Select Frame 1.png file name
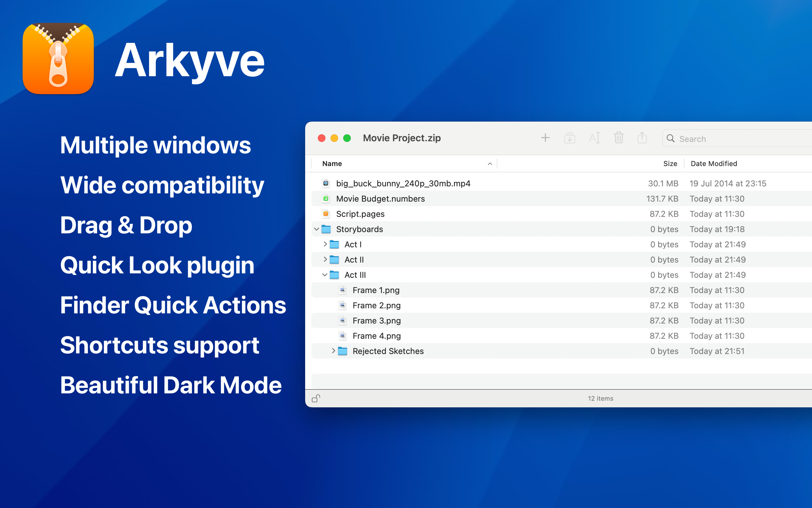This screenshot has height=508, width=812. pos(376,290)
